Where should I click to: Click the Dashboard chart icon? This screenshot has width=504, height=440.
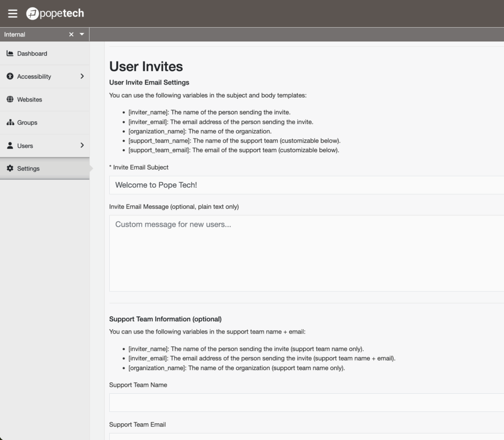(10, 53)
